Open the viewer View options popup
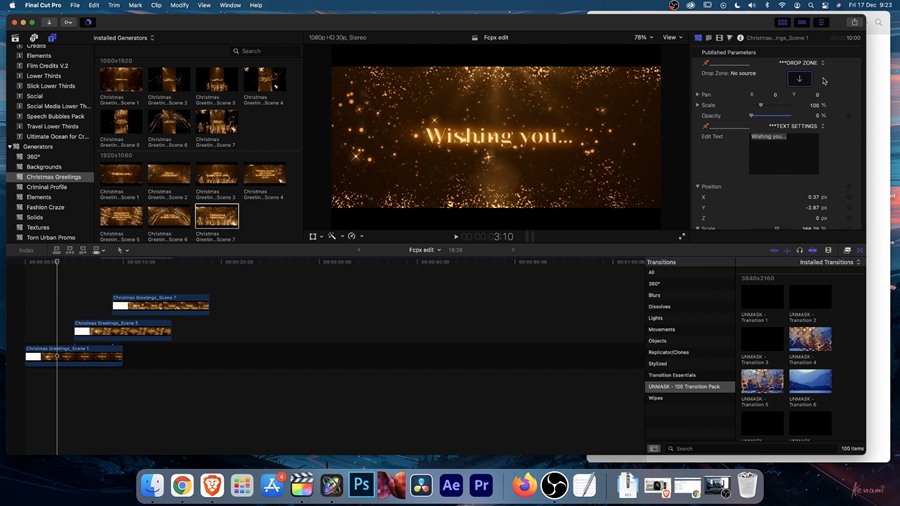 coord(673,38)
